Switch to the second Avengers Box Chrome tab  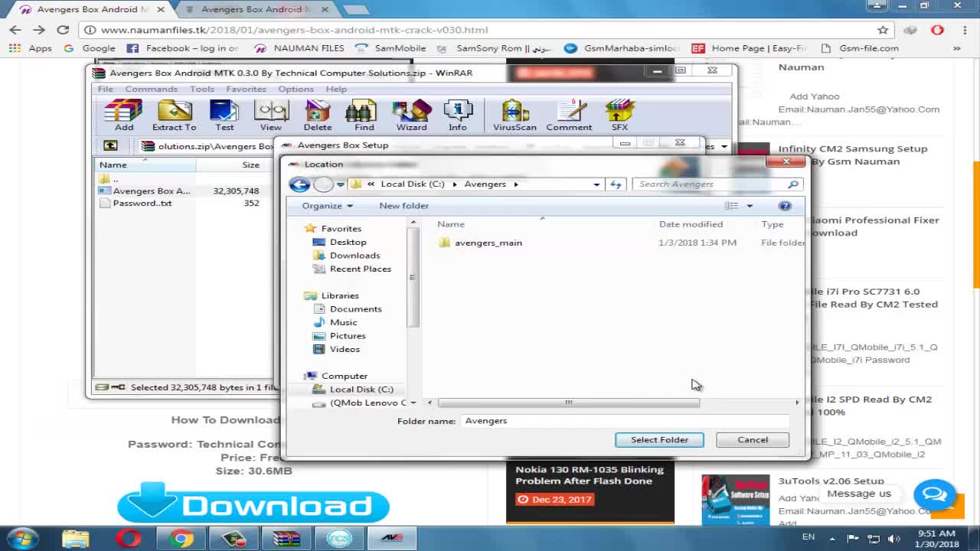coord(256,9)
